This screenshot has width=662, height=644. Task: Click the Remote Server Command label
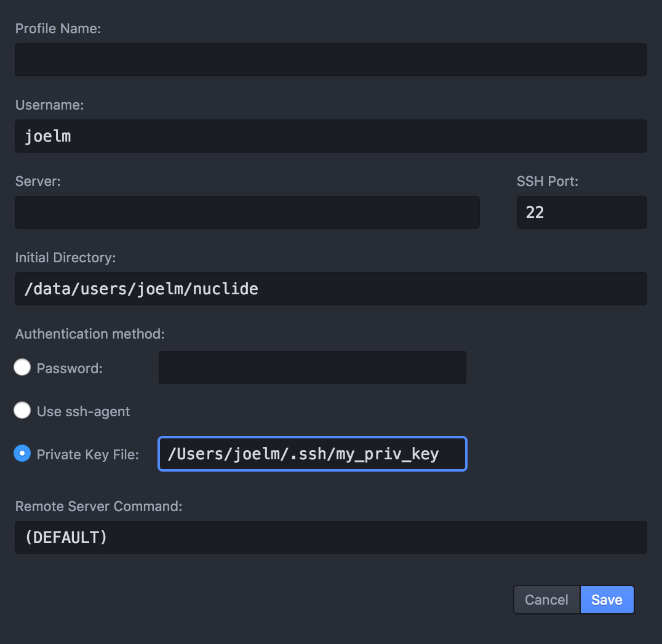tap(99, 506)
